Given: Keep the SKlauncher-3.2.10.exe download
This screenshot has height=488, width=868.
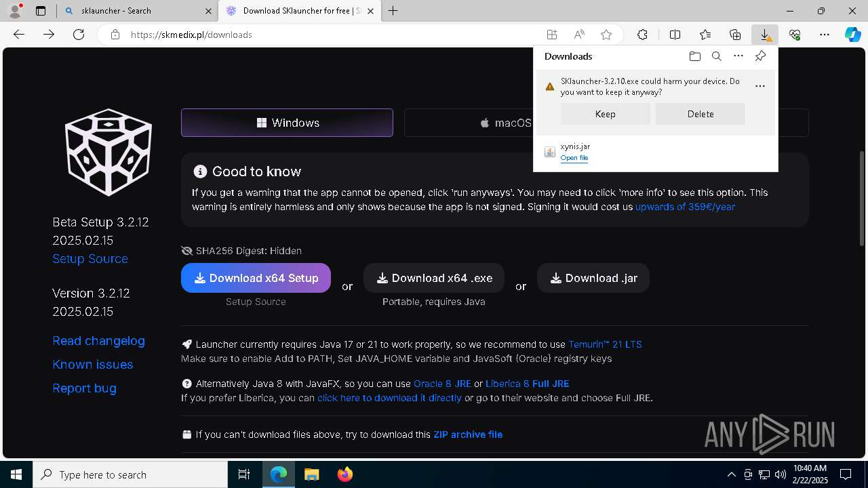Looking at the screenshot, I should pyautogui.click(x=606, y=114).
